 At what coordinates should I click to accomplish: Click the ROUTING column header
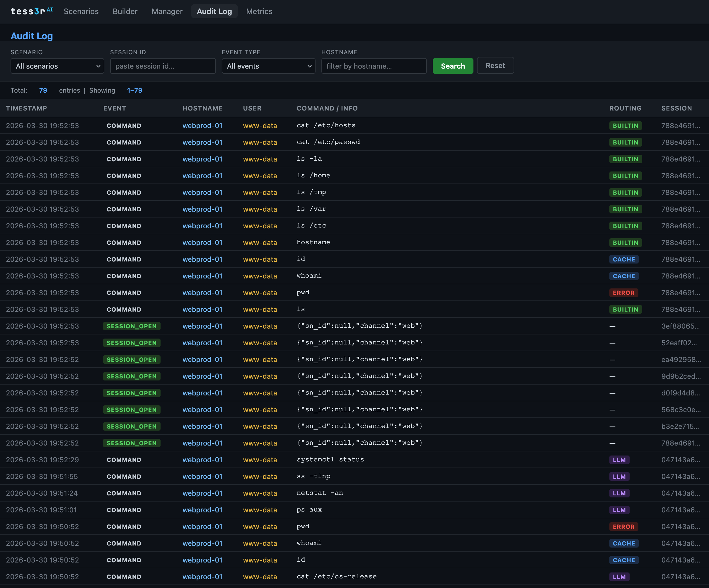point(625,108)
